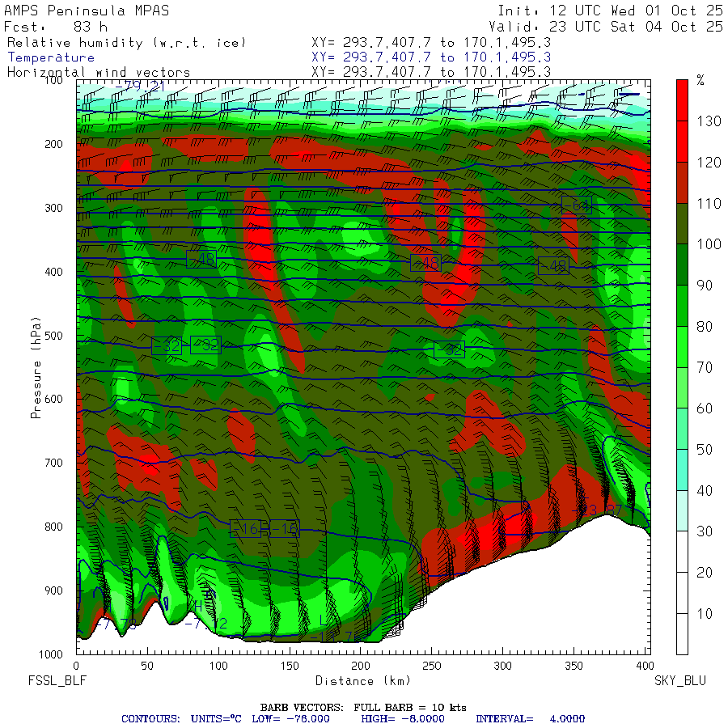
Task: Click the "SKY_BLU" end point label
Action: tap(680, 680)
